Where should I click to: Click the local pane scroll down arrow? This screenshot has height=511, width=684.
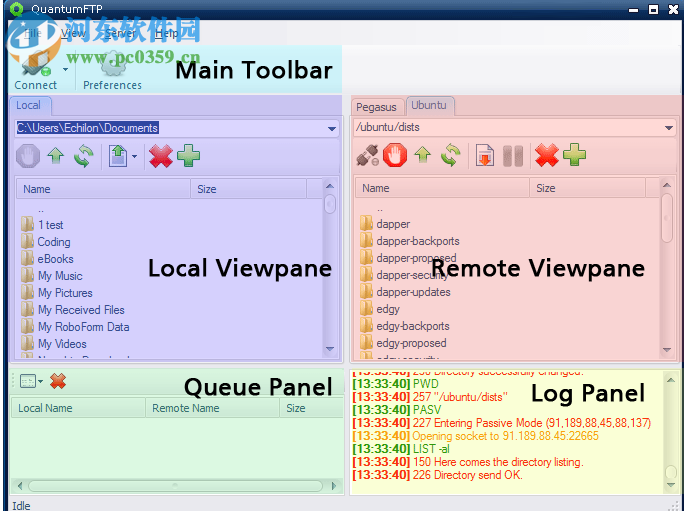[x=330, y=349]
